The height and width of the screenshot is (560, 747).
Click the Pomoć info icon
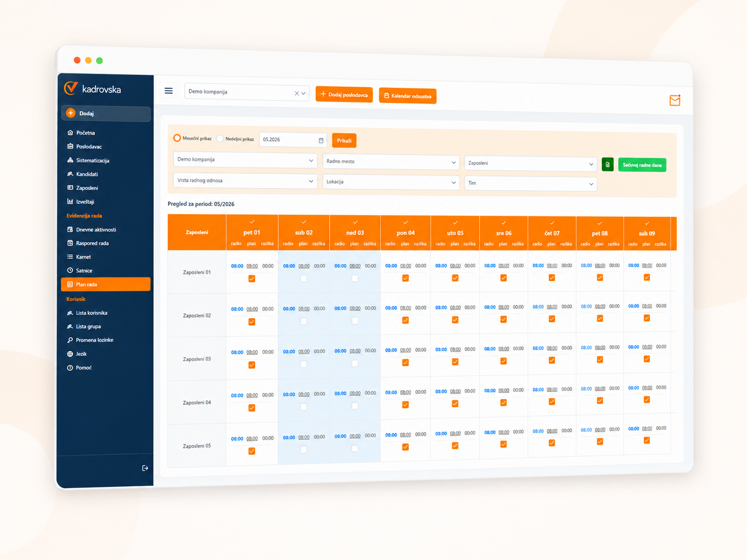pyautogui.click(x=70, y=368)
